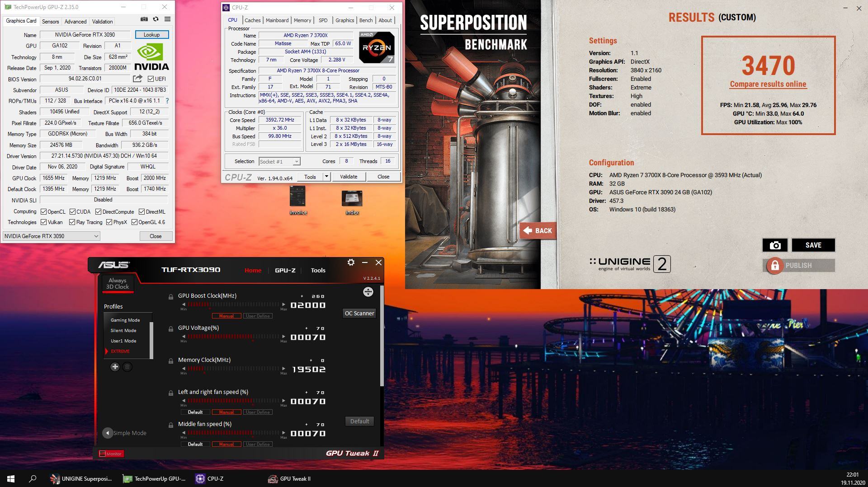Viewport: 868px width, 487px height.
Task: Switch to the Sensors tab in GPU-Z
Action: [50, 21]
